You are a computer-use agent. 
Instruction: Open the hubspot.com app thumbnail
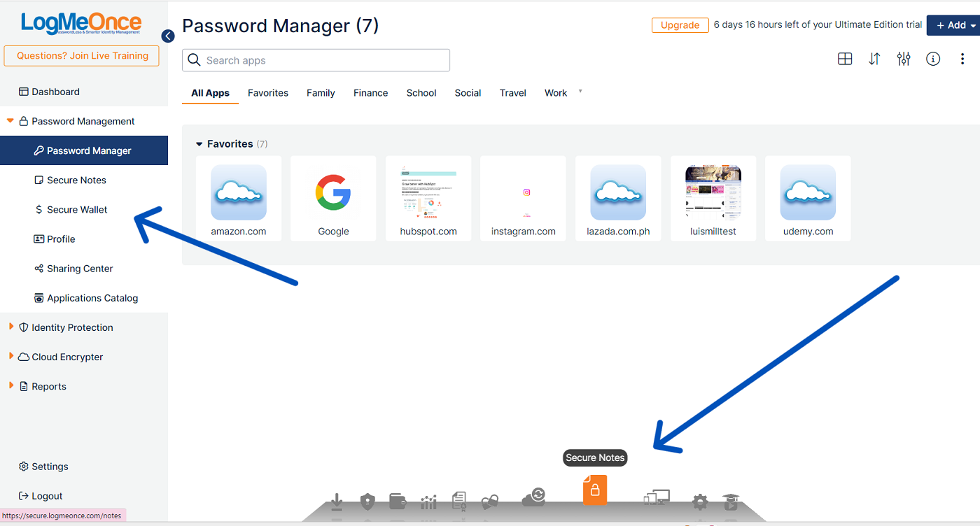428,192
